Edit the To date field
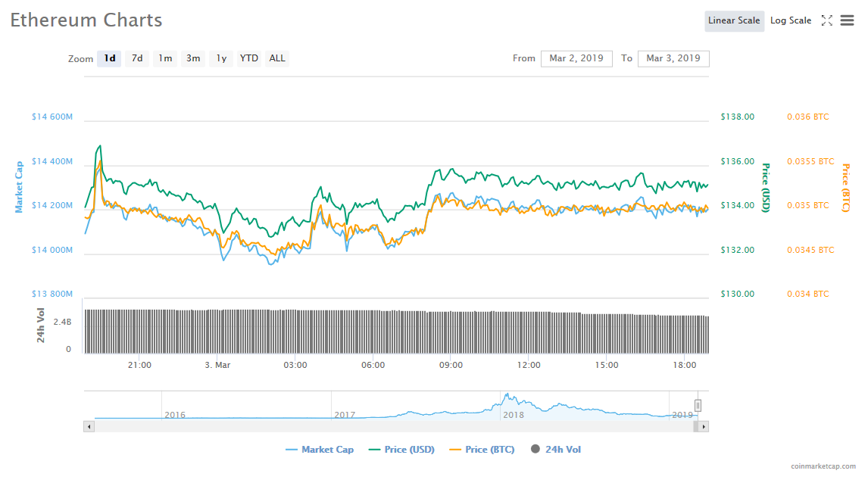The image size is (868, 483). coord(673,58)
